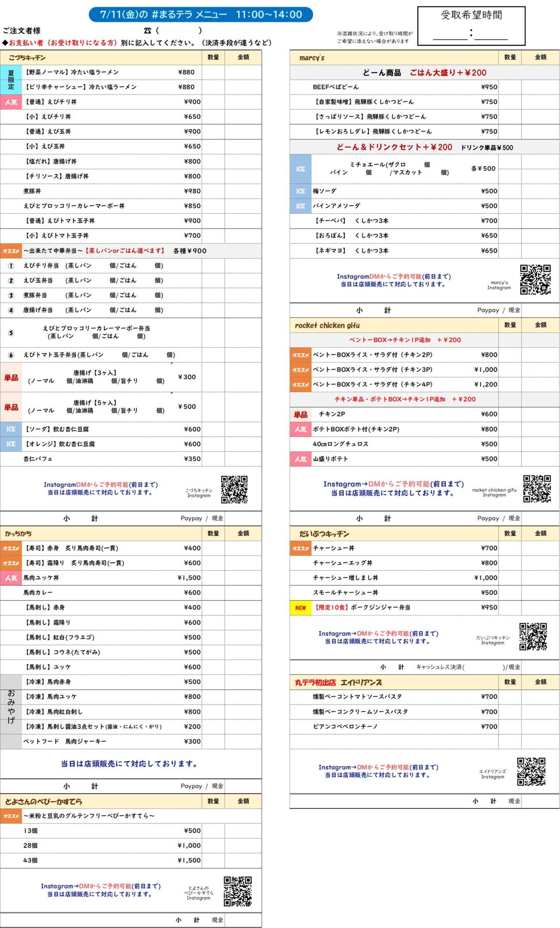Click the えびとブロッコリーカレーマーボー丼 row

click(131, 206)
